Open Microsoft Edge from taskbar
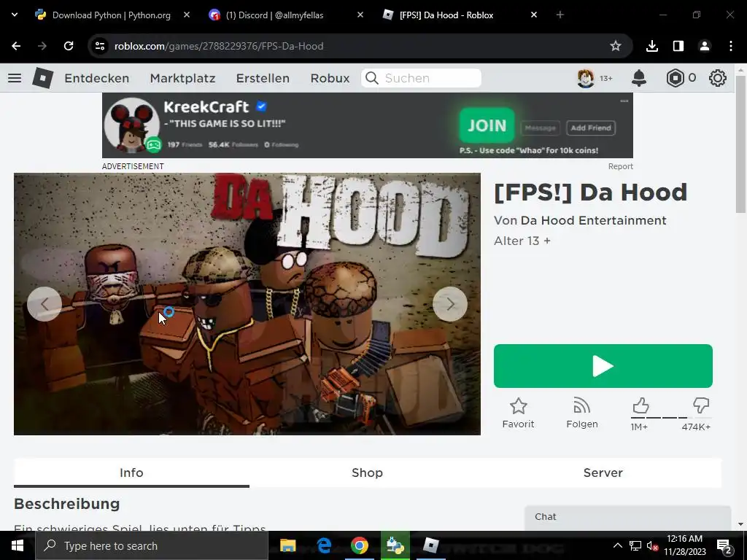This screenshot has width=747, height=560. [x=324, y=545]
